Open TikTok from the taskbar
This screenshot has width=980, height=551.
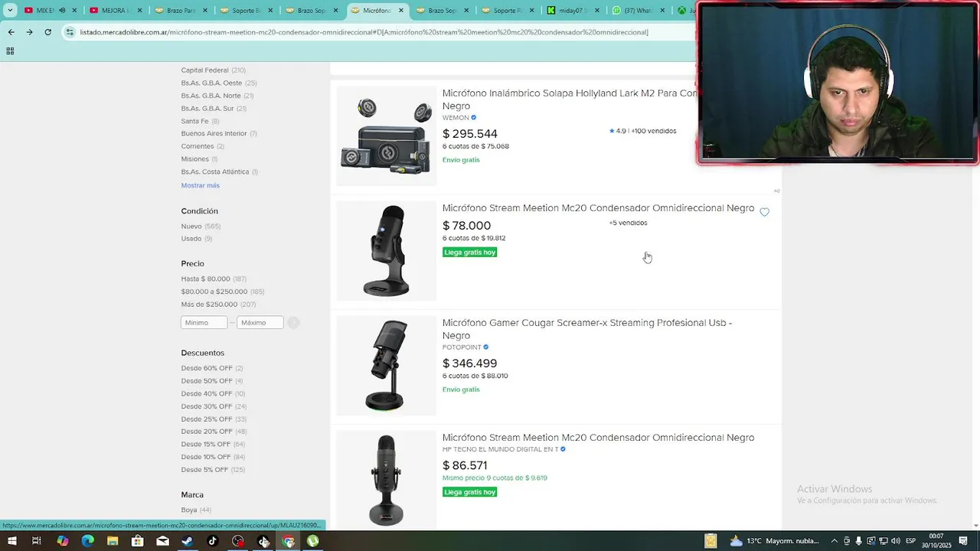coord(213,541)
